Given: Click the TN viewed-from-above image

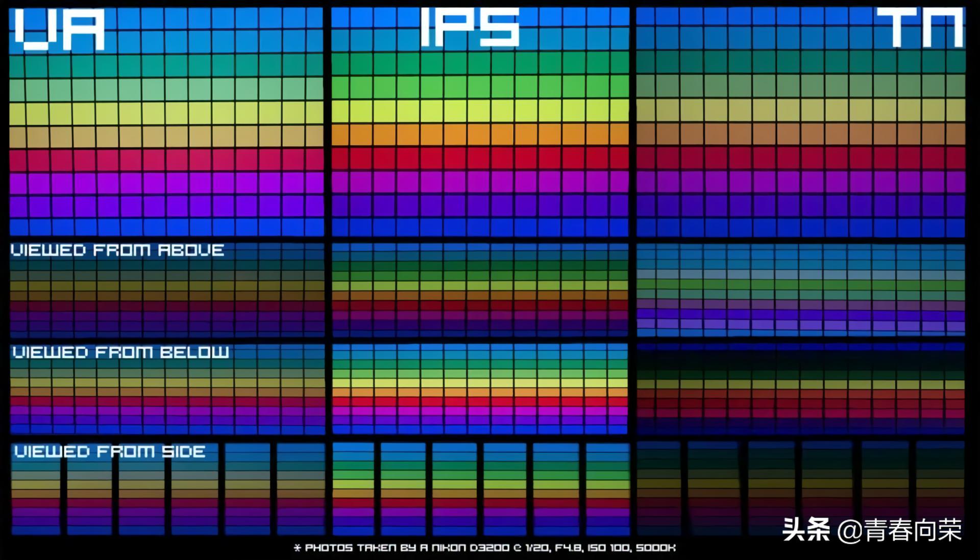Looking at the screenshot, I should (x=800, y=290).
